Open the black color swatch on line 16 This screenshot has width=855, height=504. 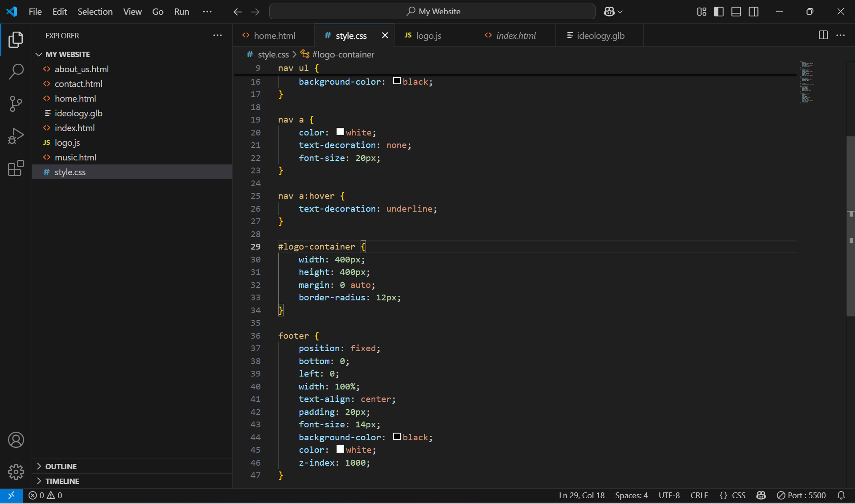tap(397, 81)
